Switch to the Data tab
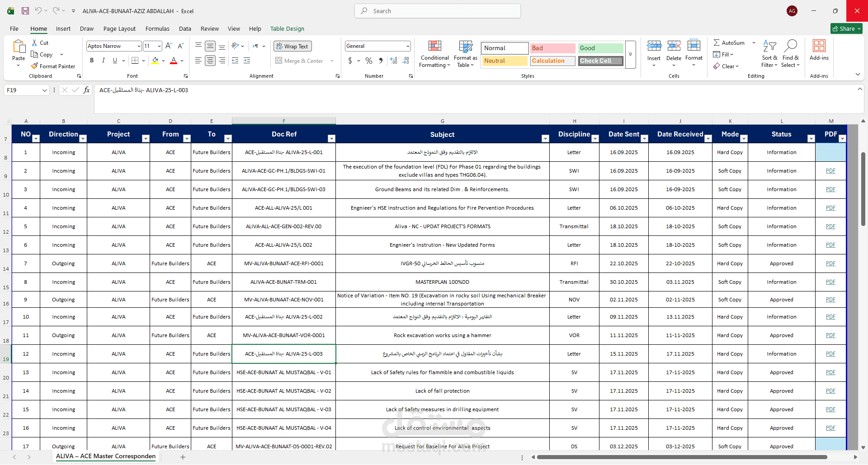Image resolution: width=868 pixels, height=465 pixels. (185, 28)
